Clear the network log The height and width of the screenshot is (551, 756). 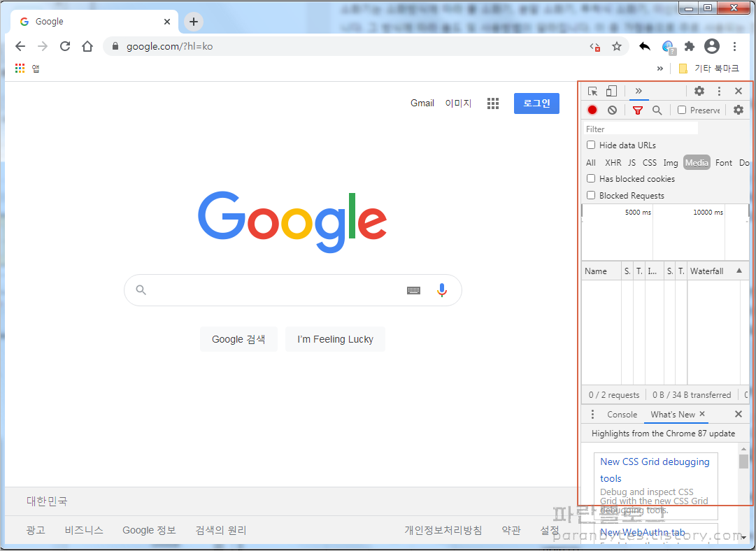(x=613, y=110)
